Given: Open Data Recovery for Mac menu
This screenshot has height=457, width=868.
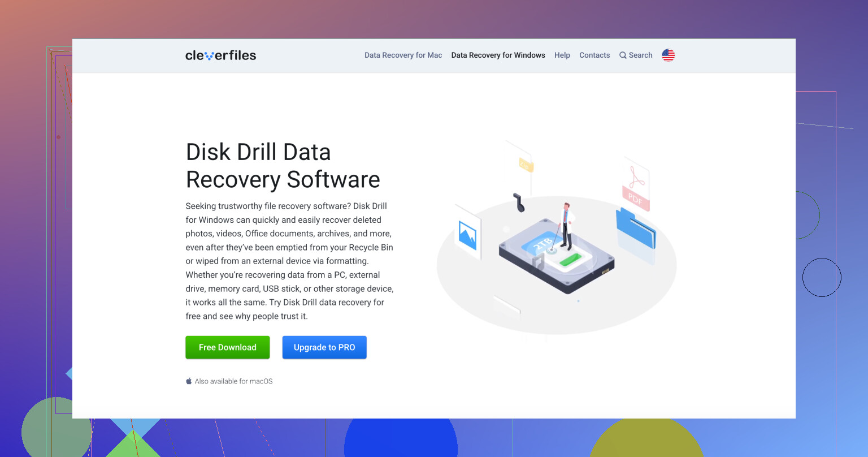Looking at the screenshot, I should pos(403,55).
